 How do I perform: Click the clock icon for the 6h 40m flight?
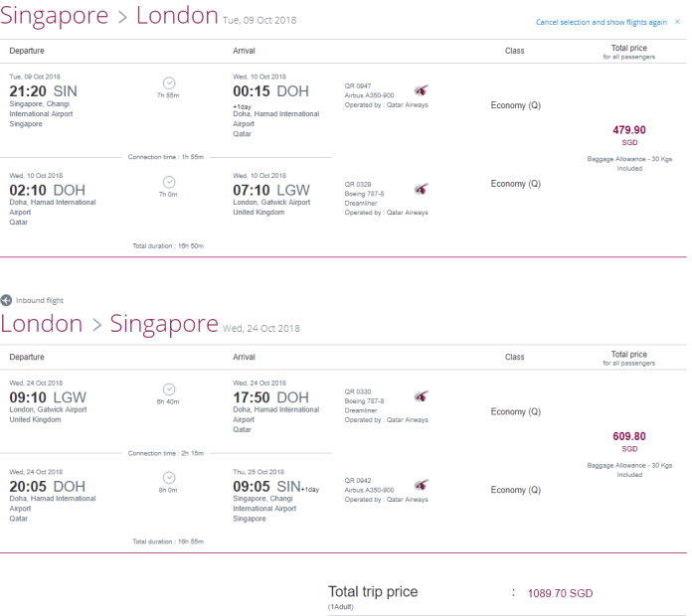[169, 389]
